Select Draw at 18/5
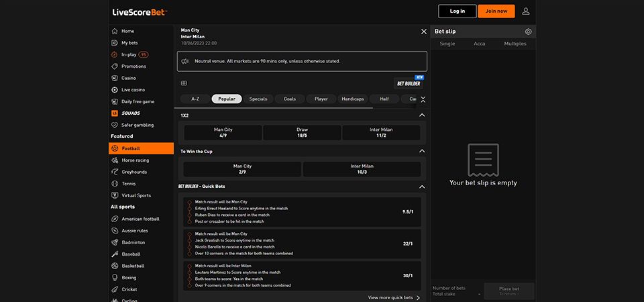Screen dimensions: 644x302 coord(303,133)
